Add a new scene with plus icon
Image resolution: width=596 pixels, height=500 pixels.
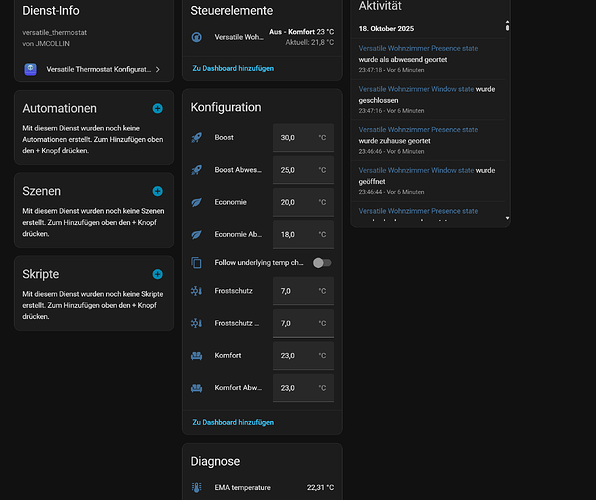tap(157, 191)
